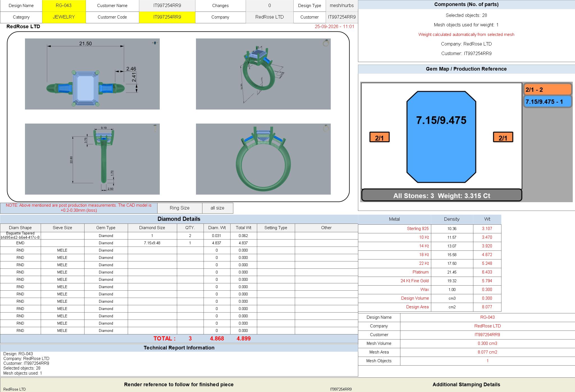This screenshot has height=392, width=575.
Task: Select the Platinum metal row label
Action: tap(394, 272)
